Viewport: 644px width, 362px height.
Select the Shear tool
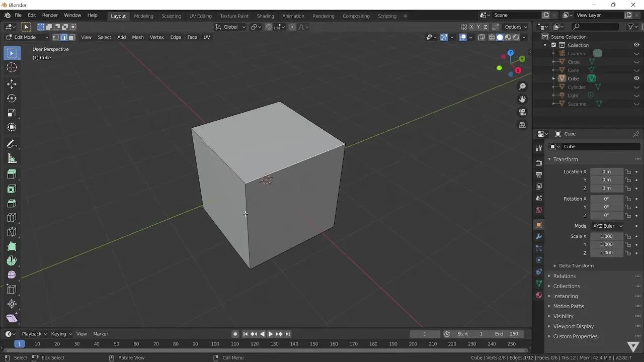(12, 318)
